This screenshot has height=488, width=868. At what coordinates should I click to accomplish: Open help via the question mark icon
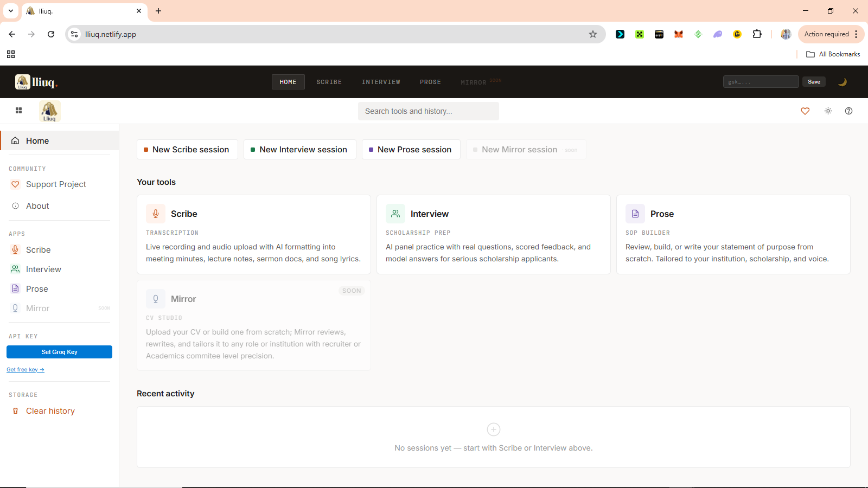pyautogui.click(x=849, y=111)
